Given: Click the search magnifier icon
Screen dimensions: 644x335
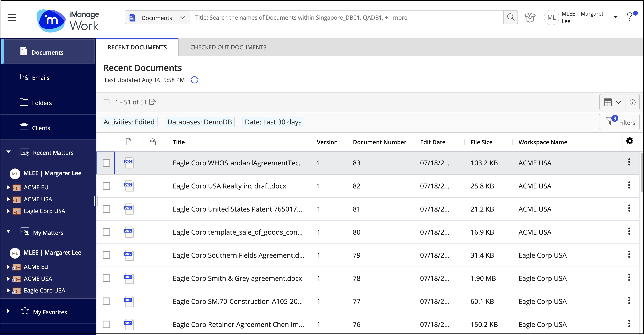Looking at the screenshot, I should tap(510, 17).
